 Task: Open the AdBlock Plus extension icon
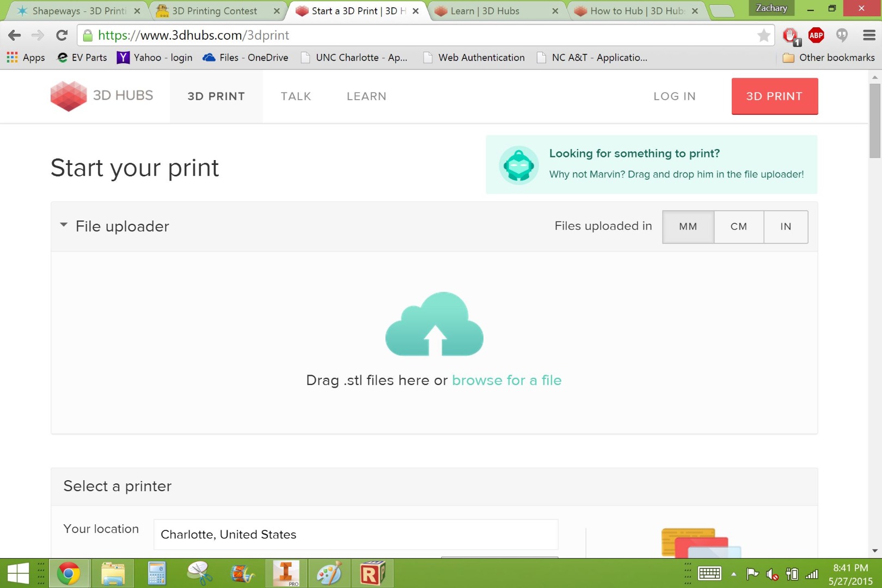tap(816, 35)
